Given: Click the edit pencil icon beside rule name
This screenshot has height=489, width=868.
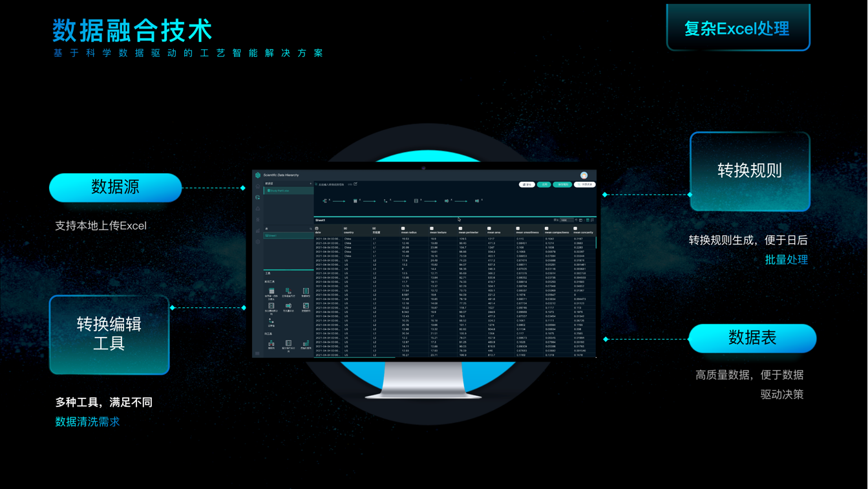Looking at the screenshot, I should click(x=355, y=184).
